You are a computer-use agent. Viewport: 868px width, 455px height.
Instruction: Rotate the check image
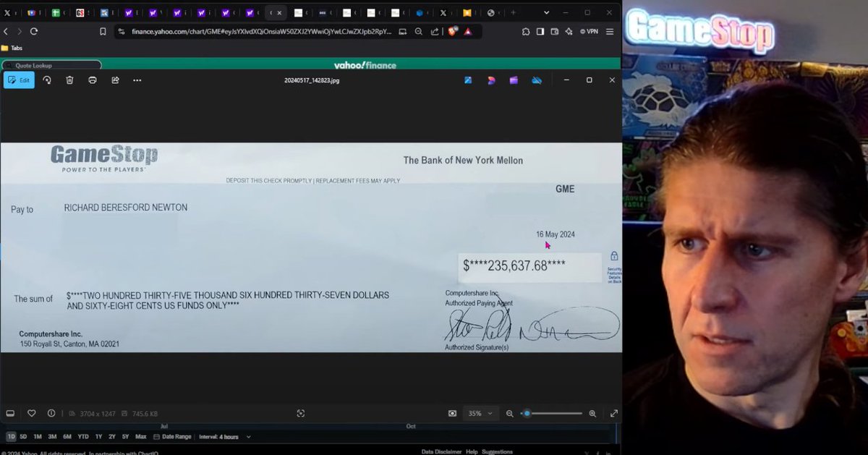pos(47,80)
